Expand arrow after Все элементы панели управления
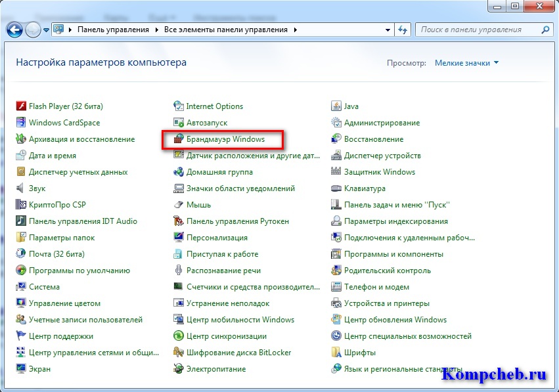Viewport: 559px width, 392px height. pyautogui.click(x=295, y=30)
